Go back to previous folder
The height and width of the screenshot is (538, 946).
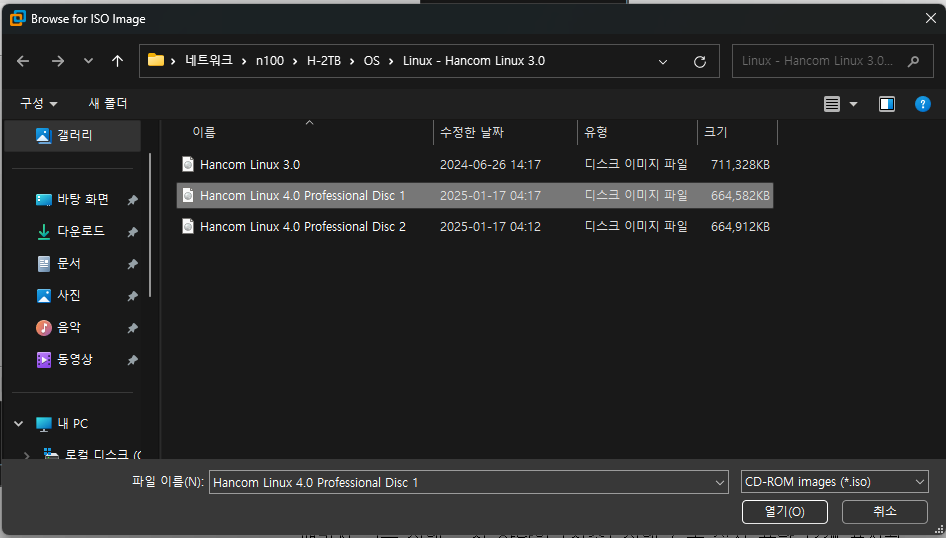23,61
